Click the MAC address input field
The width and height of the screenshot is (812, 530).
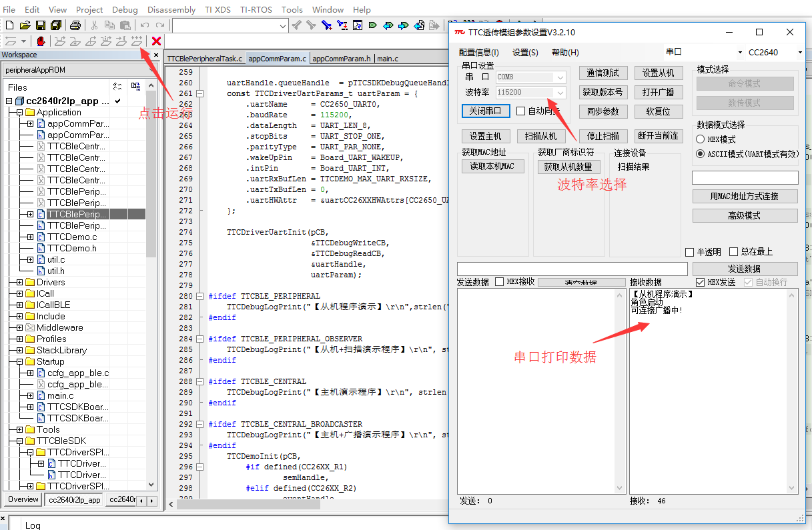tap(745, 177)
